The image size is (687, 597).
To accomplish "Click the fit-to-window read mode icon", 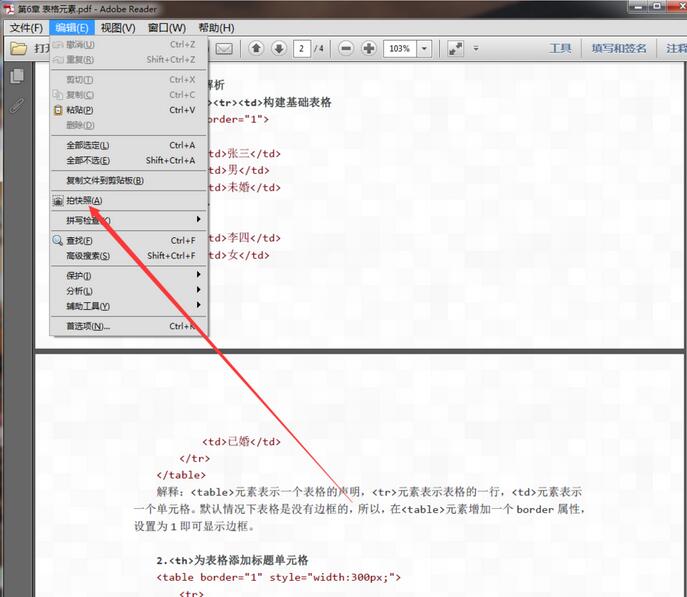I will (455, 48).
